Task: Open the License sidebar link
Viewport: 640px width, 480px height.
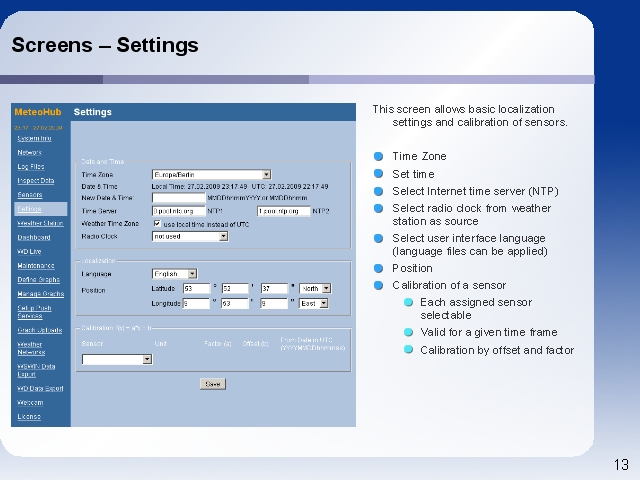Action: tap(29, 417)
